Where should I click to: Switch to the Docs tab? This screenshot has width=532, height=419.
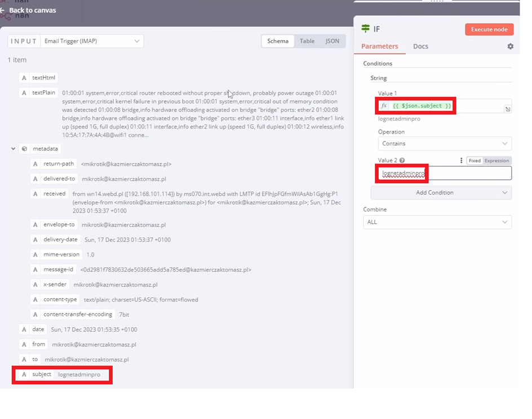pos(420,46)
